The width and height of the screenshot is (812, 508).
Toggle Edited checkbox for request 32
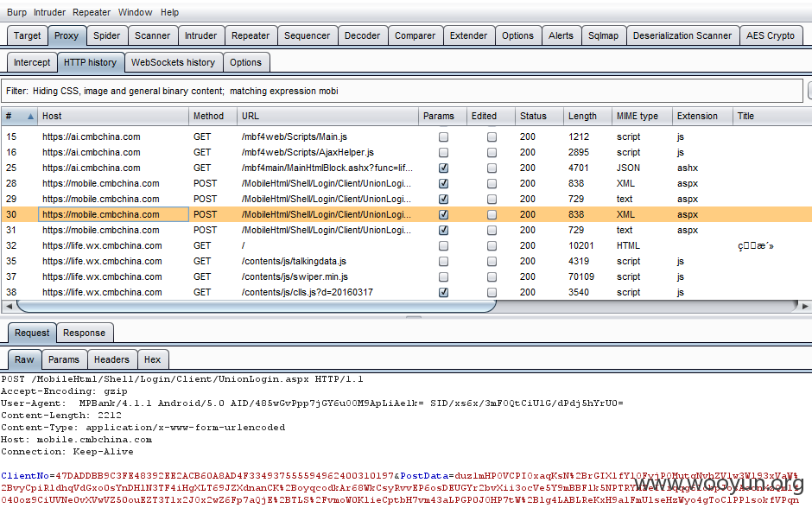tap(492, 245)
